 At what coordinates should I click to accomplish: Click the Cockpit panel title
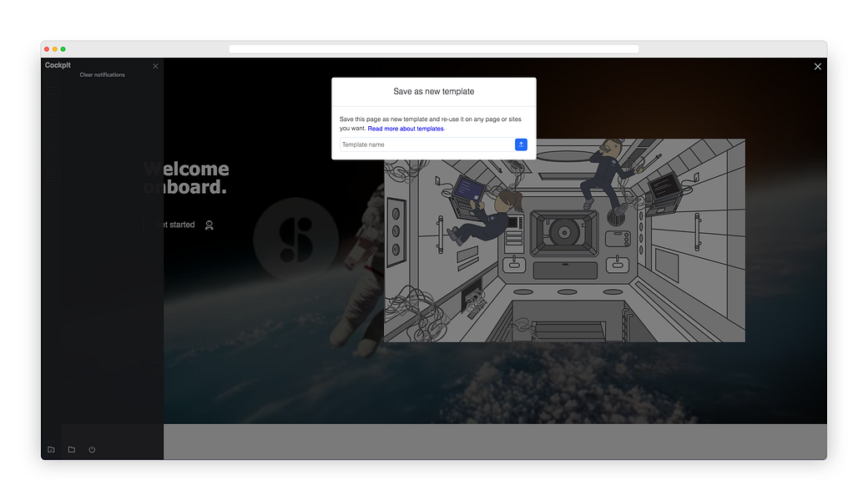tap(58, 65)
